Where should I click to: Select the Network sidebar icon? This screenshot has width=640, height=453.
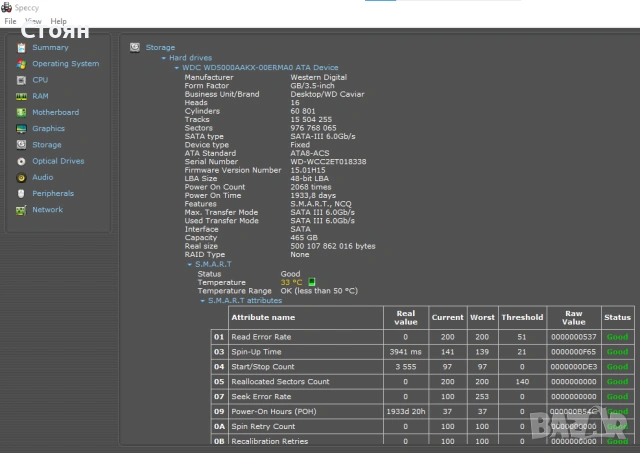click(x=20, y=210)
